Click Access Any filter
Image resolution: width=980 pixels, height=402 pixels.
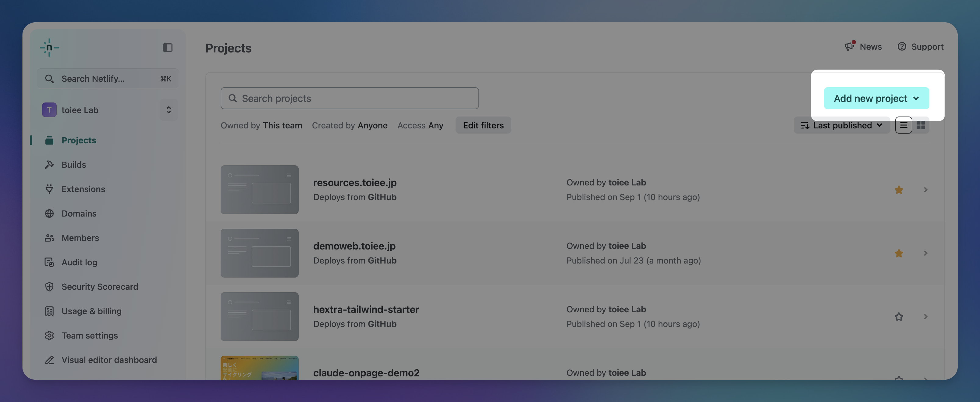pyautogui.click(x=421, y=125)
